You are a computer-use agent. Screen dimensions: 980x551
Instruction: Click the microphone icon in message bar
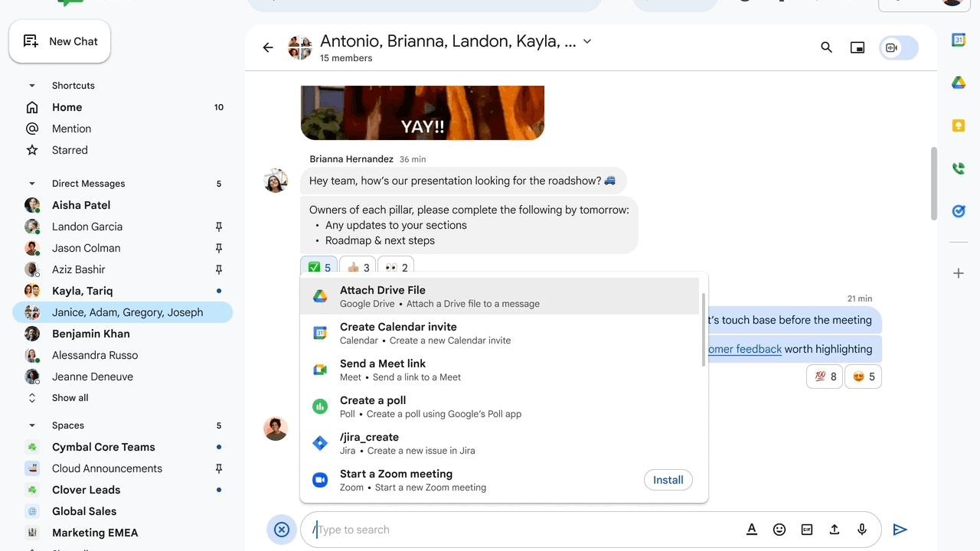[x=862, y=530]
